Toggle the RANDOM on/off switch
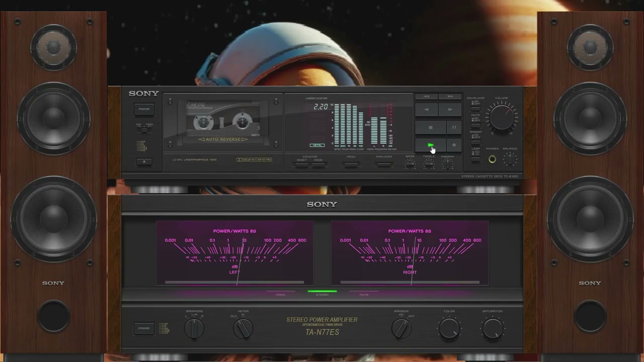644x362 pixels. (475, 142)
